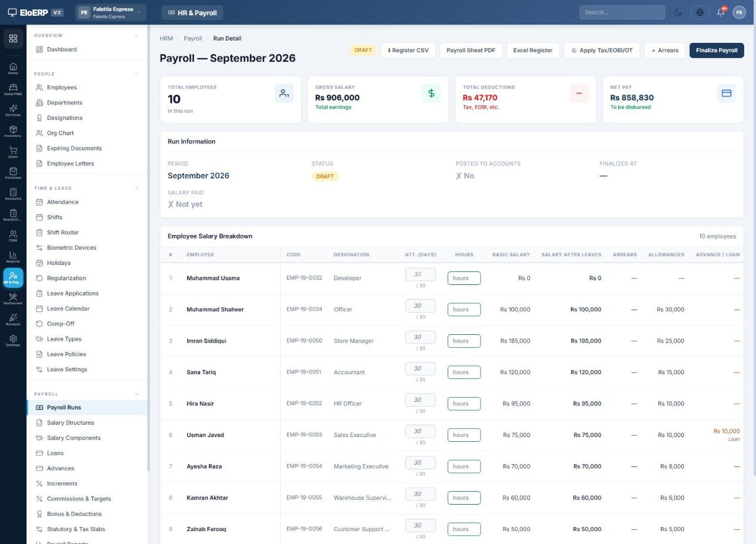Viewport: 756px width, 544px height.
Task: Open Loans in the sidebar
Action: click(87, 454)
